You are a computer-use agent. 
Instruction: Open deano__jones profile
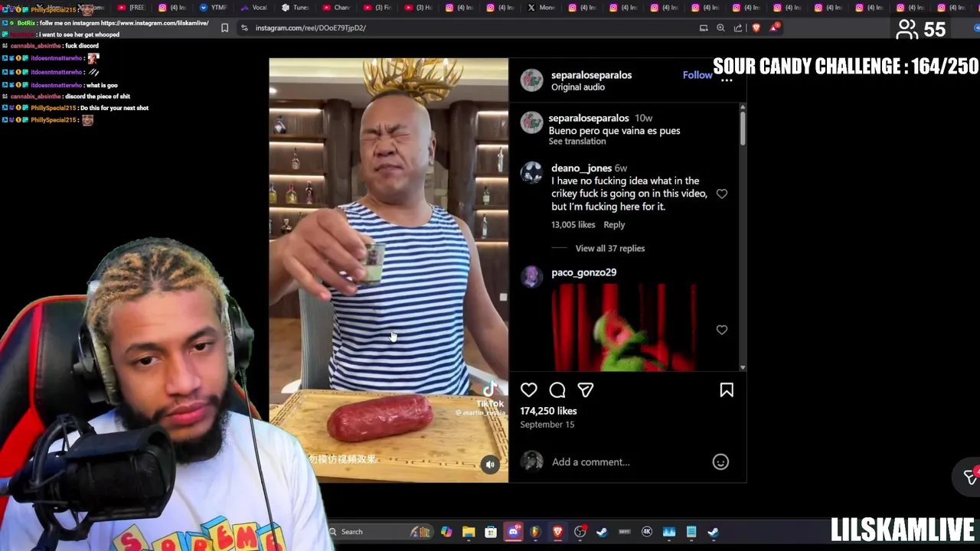(582, 168)
